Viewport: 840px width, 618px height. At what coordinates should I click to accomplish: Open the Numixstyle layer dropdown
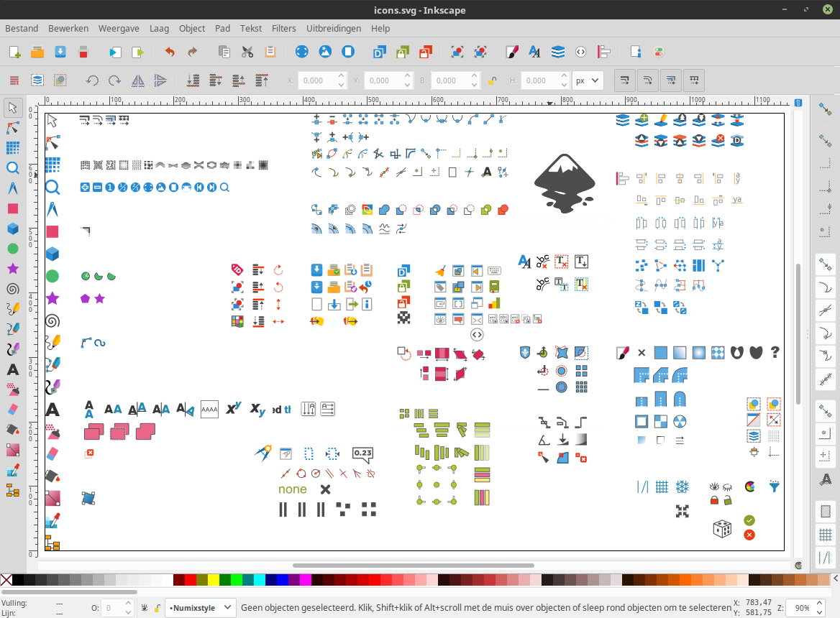[200, 608]
